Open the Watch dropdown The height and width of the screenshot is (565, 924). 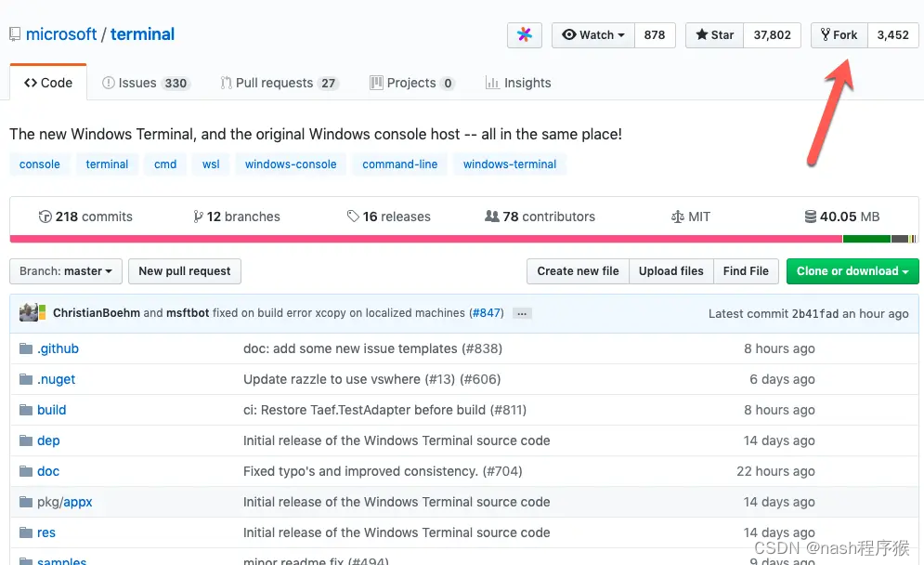[x=592, y=34]
